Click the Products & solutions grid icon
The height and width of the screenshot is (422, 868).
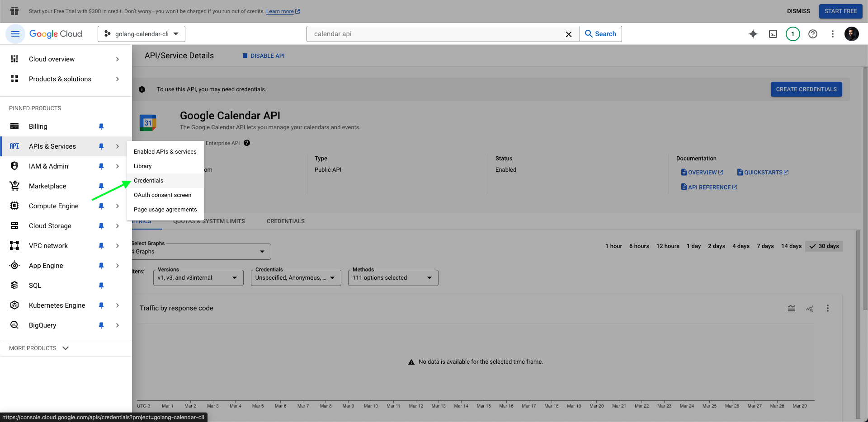point(14,79)
